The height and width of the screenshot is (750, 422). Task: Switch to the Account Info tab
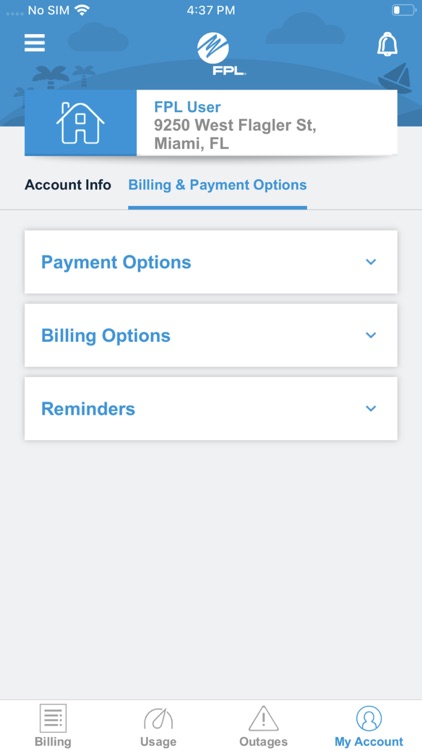(x=68, y=185)
